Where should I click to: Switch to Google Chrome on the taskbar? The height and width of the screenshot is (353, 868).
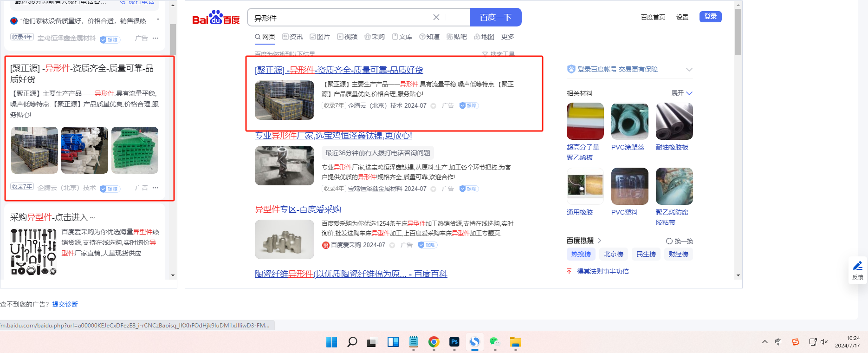(x=434, y=342)
